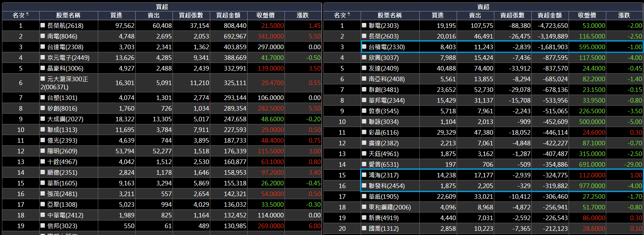Click 漲跌 header in the 買超 table
This screenshot has height=235, width=644.
[303, 15]
